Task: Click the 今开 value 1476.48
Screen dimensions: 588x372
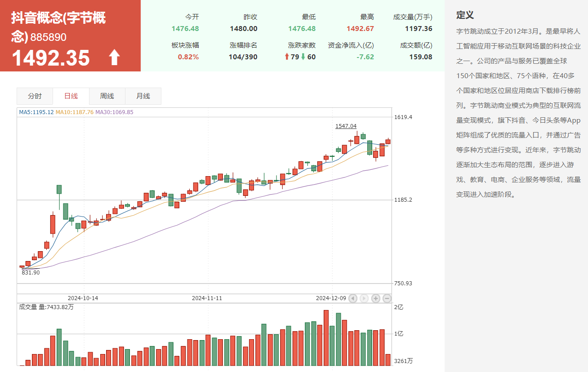Action: (x=185, y=29)
